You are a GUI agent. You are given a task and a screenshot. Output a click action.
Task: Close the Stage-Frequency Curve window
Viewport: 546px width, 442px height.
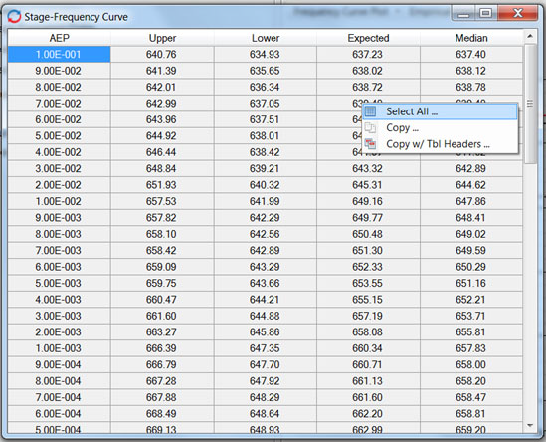tap(518, 13)
